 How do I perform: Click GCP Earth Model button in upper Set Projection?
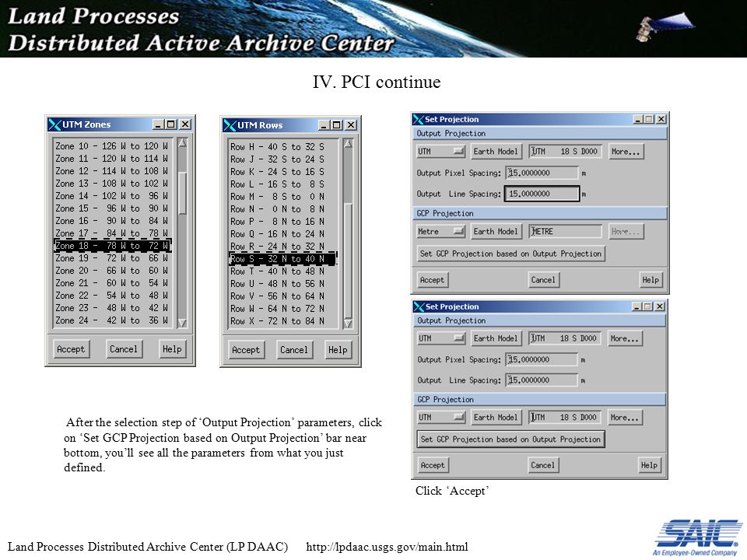tap(496, 232)
